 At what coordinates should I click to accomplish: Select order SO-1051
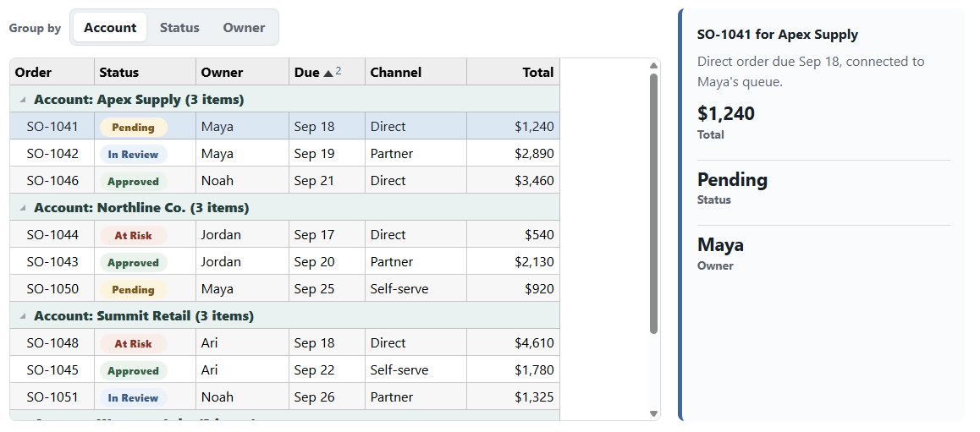click(284, 397)
